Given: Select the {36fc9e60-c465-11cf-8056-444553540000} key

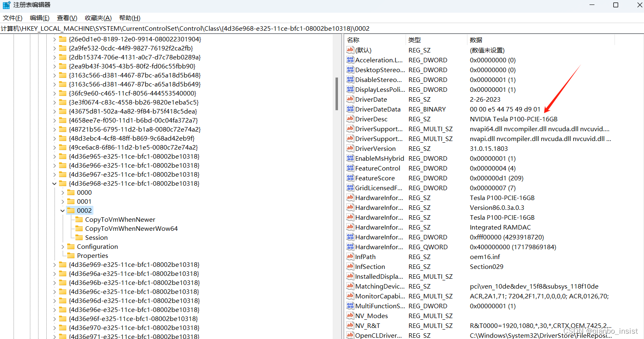Looking at the screenshot, I should (132, 93).
